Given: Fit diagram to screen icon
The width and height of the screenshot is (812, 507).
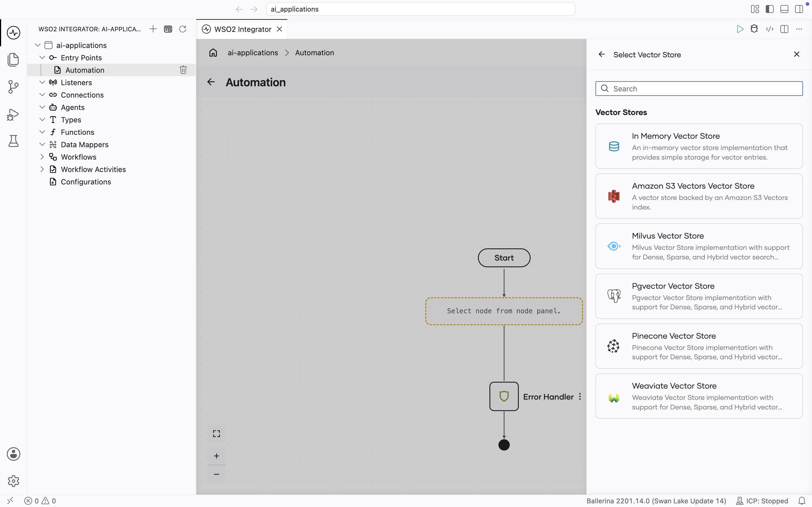Looking at the screenshot, I should (x=217, y=434).
